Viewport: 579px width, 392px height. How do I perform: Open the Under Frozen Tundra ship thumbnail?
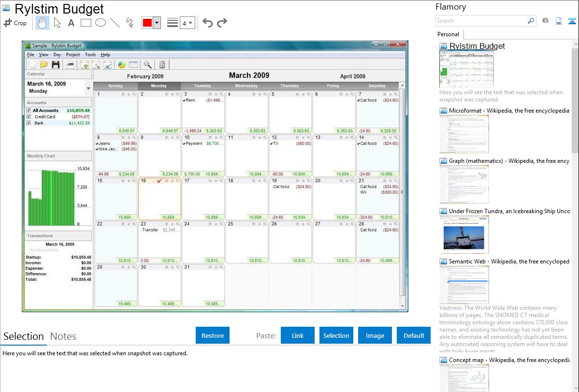point(464,234)
